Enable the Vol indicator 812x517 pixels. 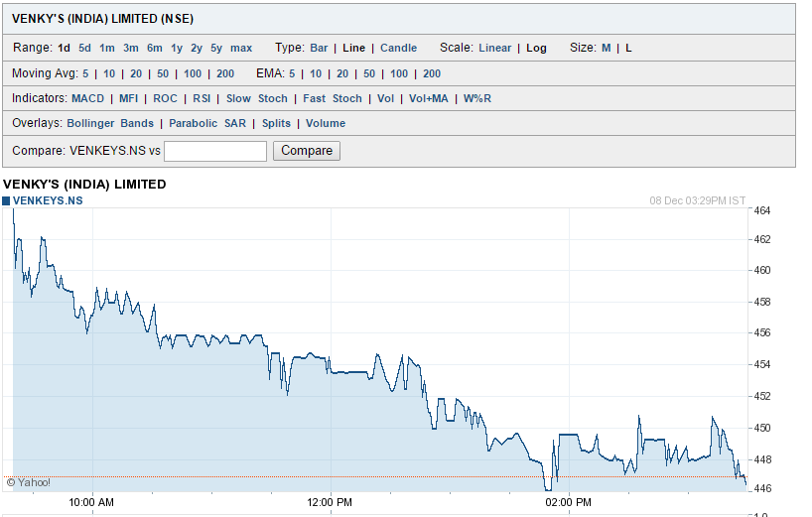coord(386,99)
